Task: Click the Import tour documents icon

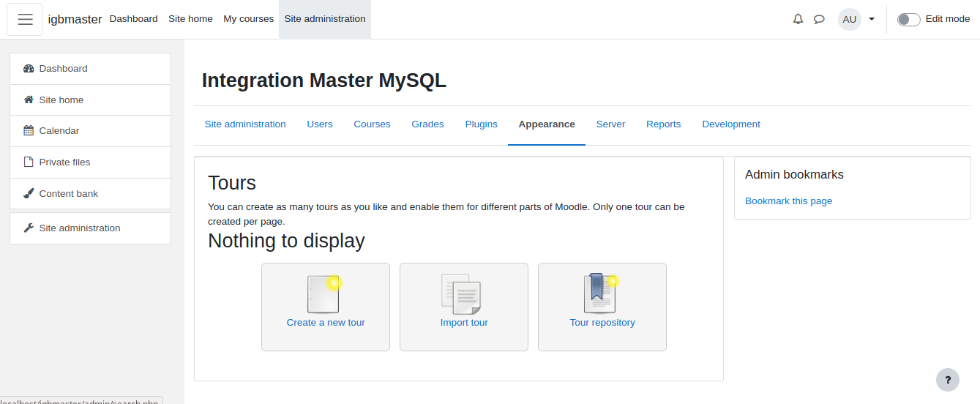Action: click(x=461, y=294)
